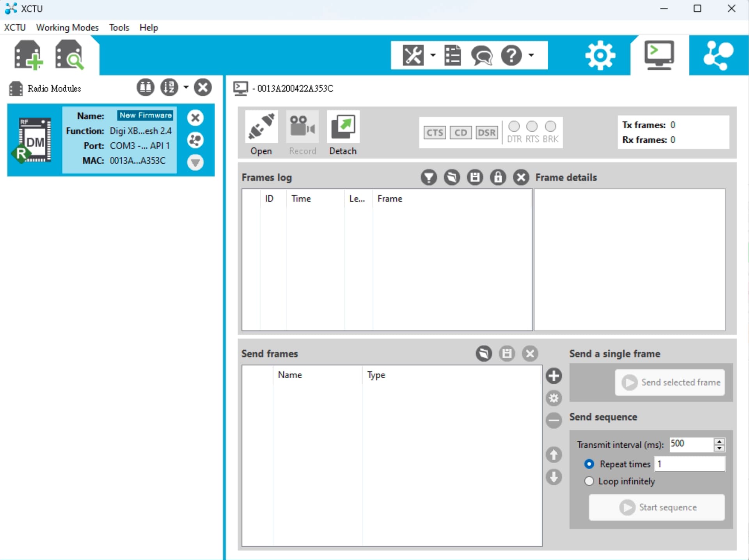
Task: Click the lock scroll icon in Frames log
Action: (498, 177)
